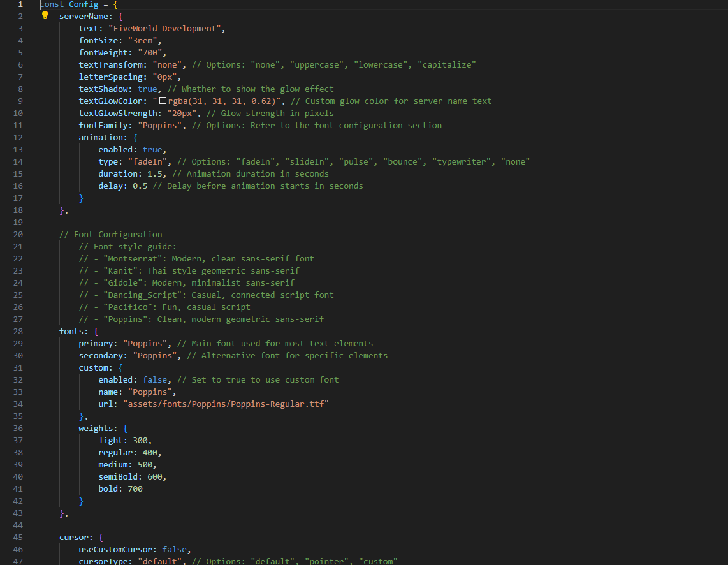Screen dimensions: 728x565
Task: Click the cursor property key
Action: [x=74, y=537]
